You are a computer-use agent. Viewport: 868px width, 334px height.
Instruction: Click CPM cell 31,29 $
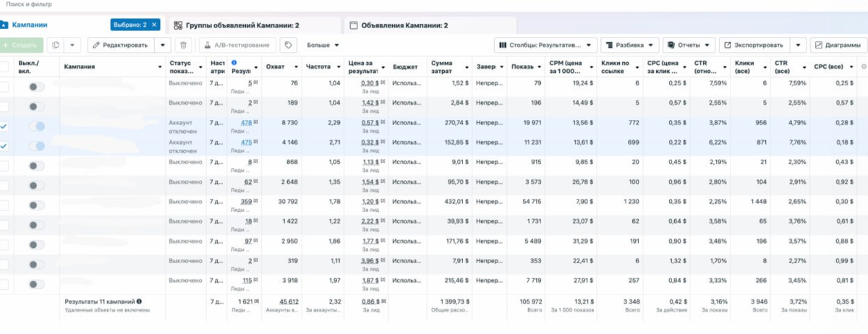pyautogui.click(x=584, y=241)
